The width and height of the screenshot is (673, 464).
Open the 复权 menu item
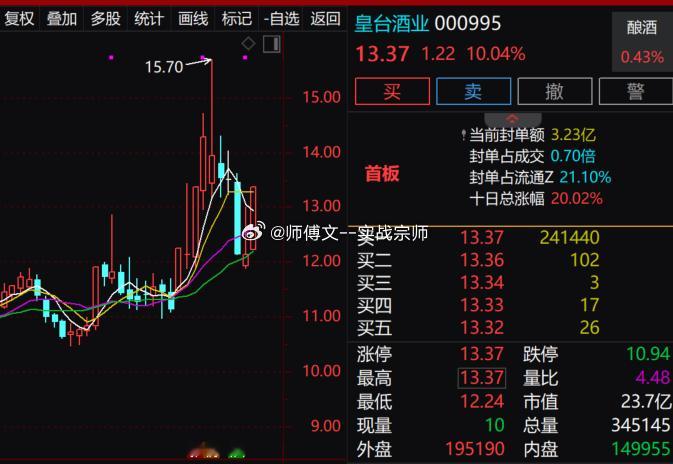click(x=19, y=19)
